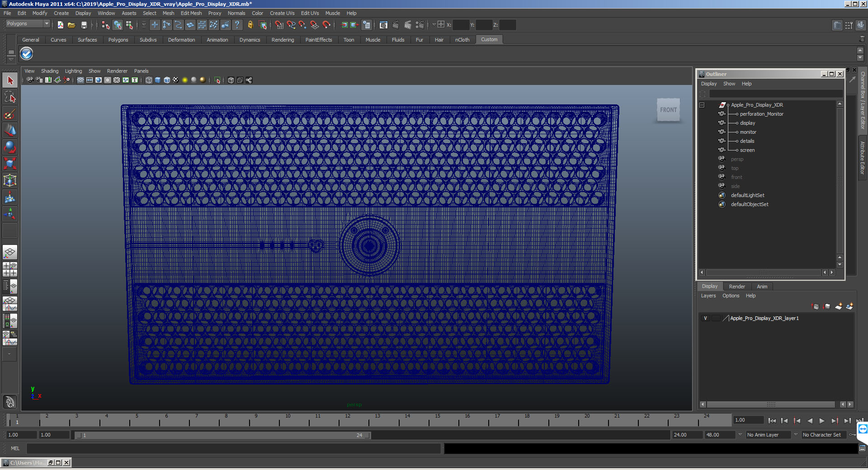
Task: Expand the extra toolbox layouts arrow
Action: [x=9, y=354]
